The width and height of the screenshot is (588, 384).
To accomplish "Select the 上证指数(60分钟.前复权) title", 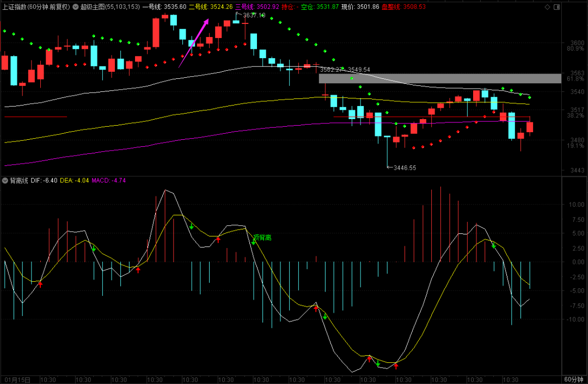I will click(36, 7).
